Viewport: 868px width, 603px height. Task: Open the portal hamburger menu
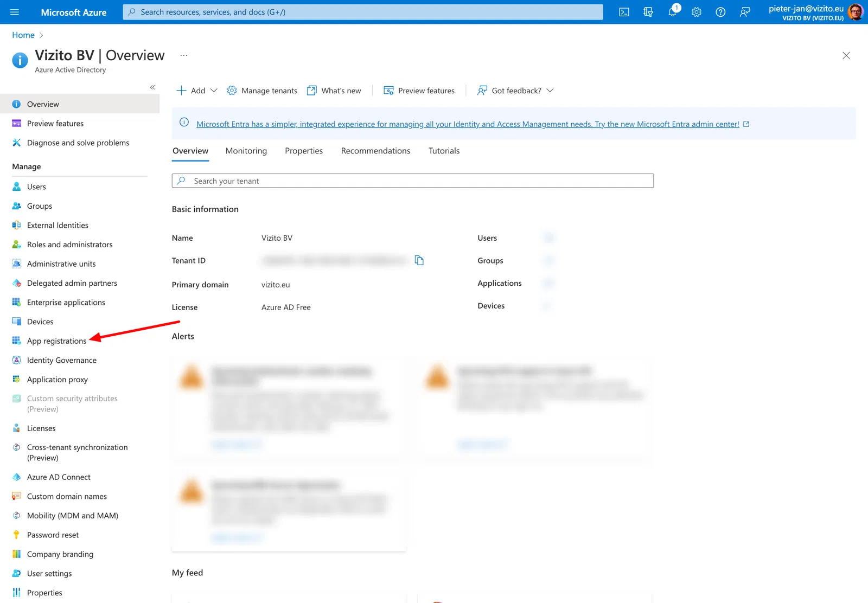pos(15,12)
